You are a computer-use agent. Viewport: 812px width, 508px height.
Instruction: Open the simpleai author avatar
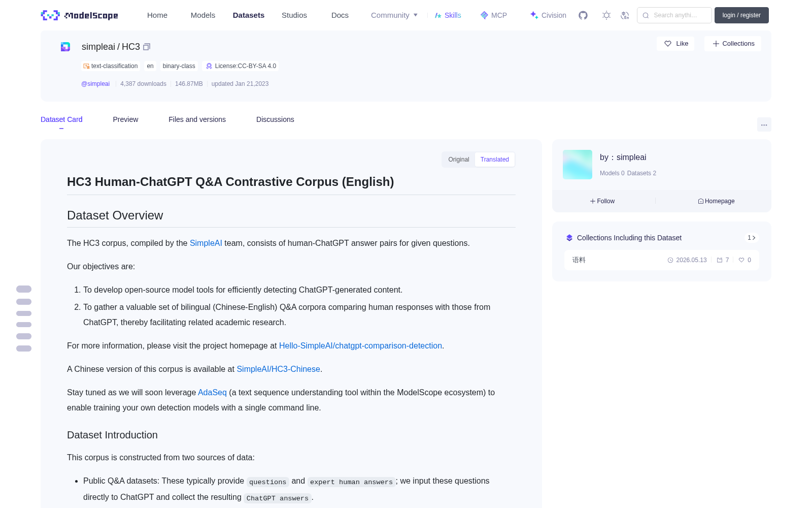pyautogui.click(x=578, y=165)
